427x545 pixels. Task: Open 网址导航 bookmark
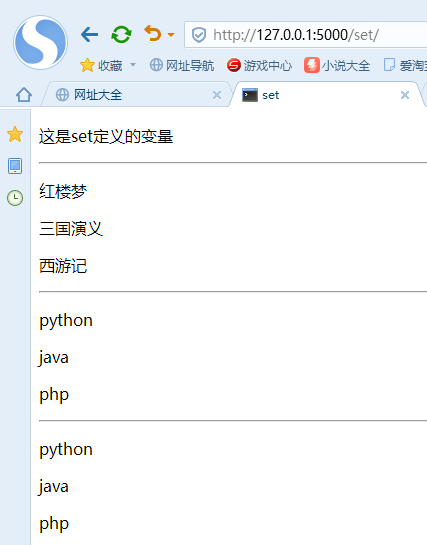click(182, 65)
